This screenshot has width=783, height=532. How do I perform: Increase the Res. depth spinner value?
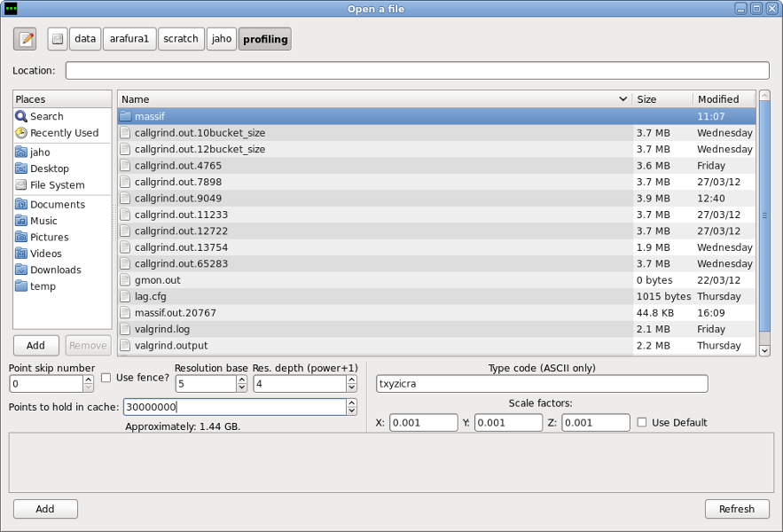pos(351,380)
